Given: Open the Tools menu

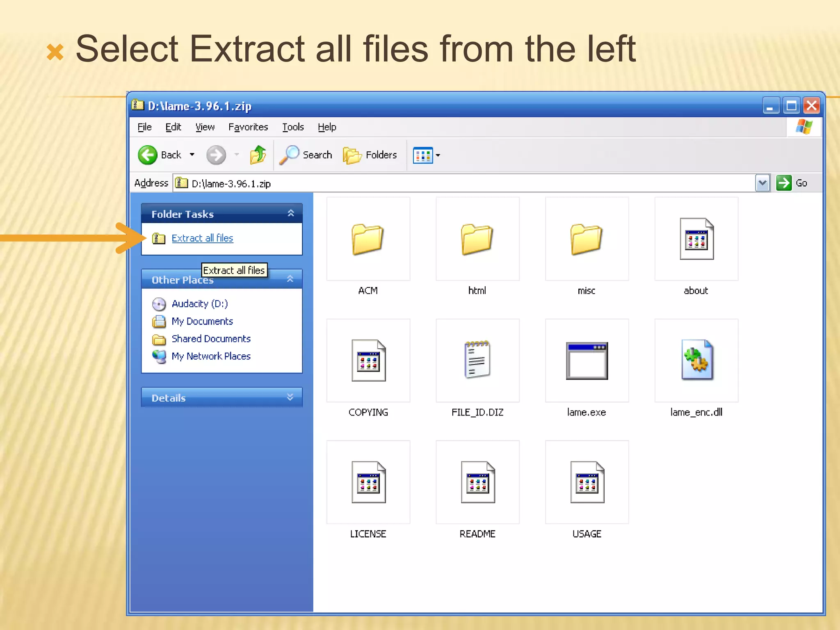Looking at the screenshot, I should click(293, 127).
